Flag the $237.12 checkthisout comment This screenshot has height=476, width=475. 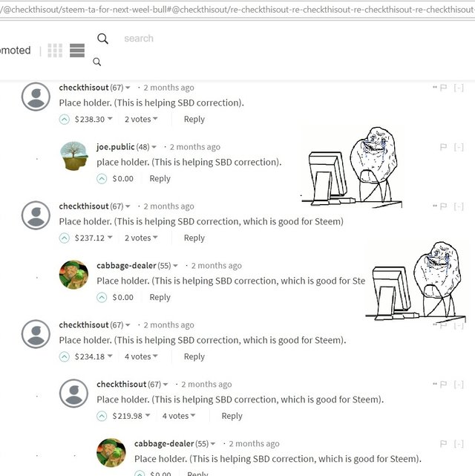tap(443, 206)
